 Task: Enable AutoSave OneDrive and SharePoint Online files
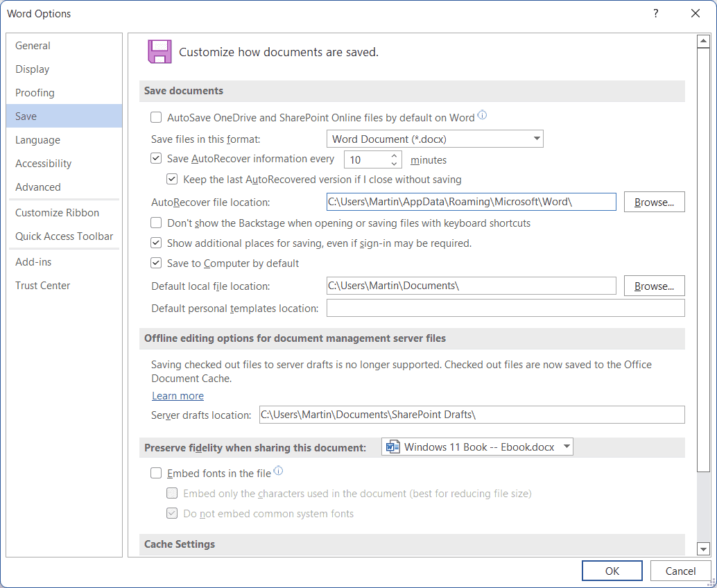tap(156, 117)
